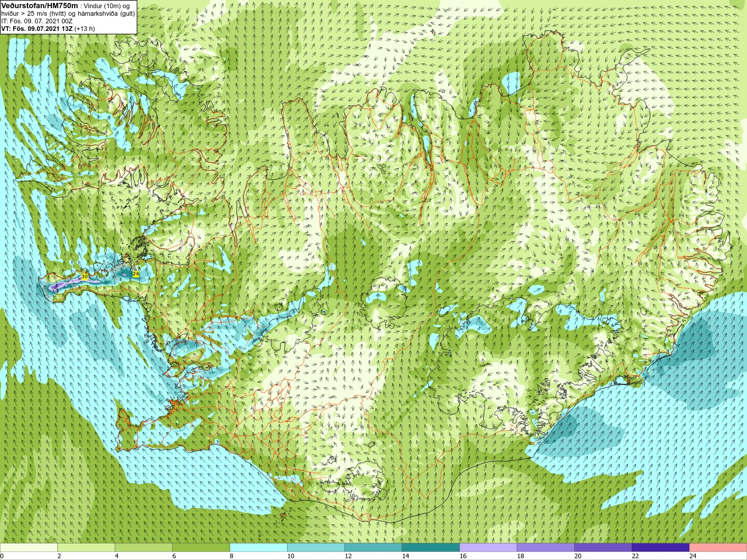The width and height of the screenshot is (747, 560).
Task: Click the dark teal 14–16 m/s legend swatch
Action: tap(431, 548)
